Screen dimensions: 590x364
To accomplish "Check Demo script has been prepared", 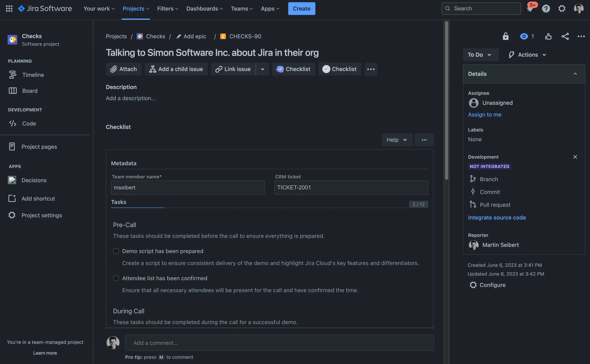I will [x=116, y=251].
